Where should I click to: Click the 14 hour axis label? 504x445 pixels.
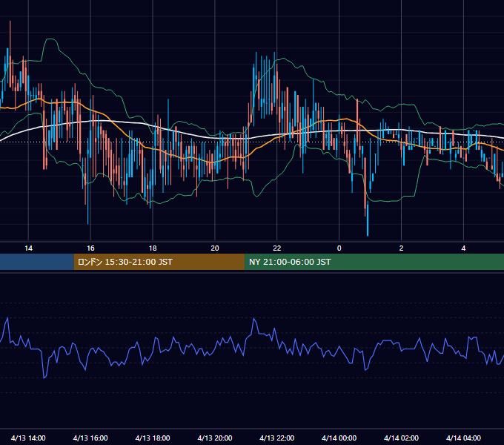click(x=29, y=248)
